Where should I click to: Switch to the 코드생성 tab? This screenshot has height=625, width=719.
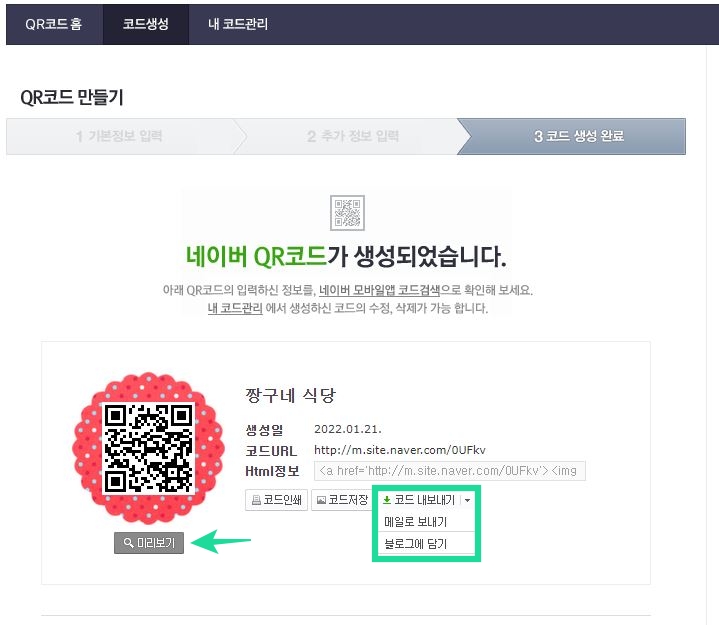tap(146, 24)
